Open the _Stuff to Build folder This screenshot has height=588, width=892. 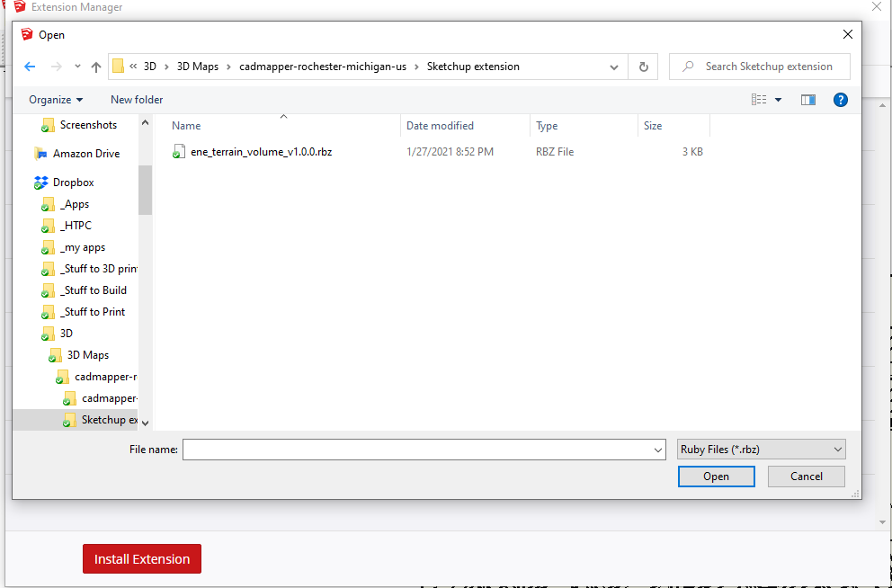point(94,290)
